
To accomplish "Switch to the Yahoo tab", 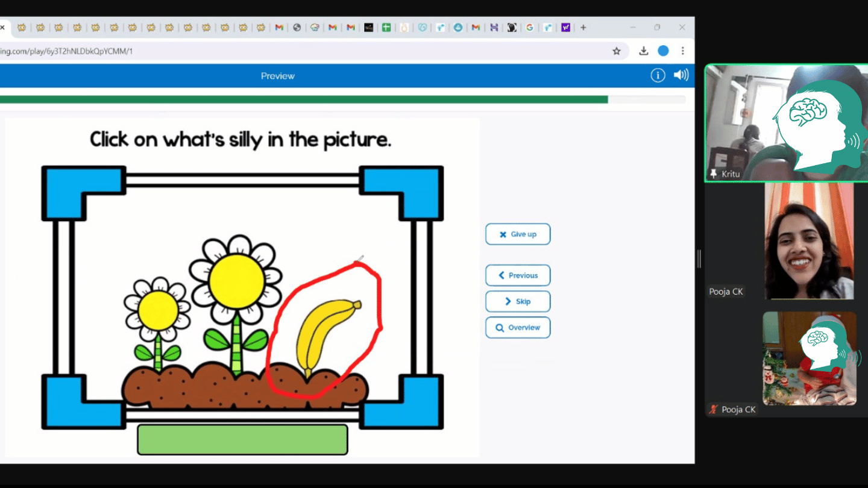I will 565,27.
